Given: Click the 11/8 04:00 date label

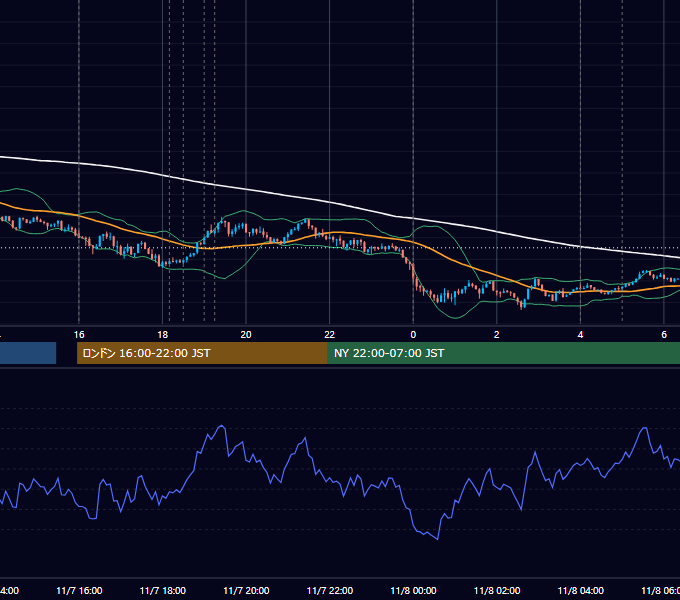Looking at the screenshot, I should tap(581, 591).
